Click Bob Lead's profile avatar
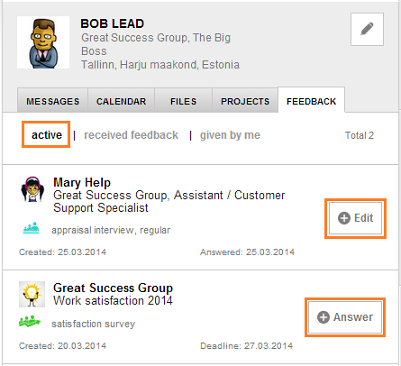The width and height of the screenshot is (401, 366). [x=43, y=42]
